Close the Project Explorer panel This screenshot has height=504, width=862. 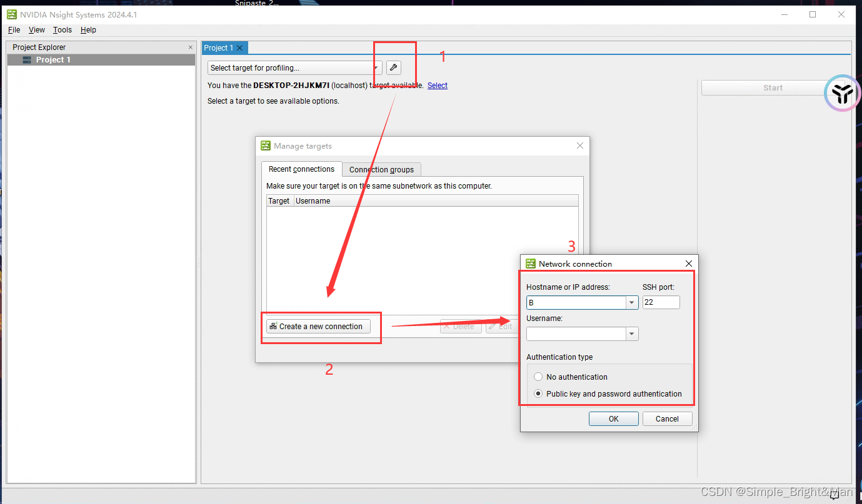pos(191,47)
